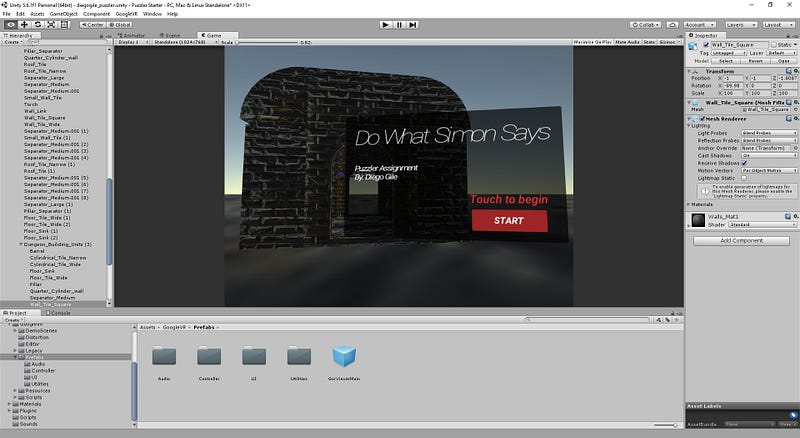Switch to the Scene tab

[172, 35]
